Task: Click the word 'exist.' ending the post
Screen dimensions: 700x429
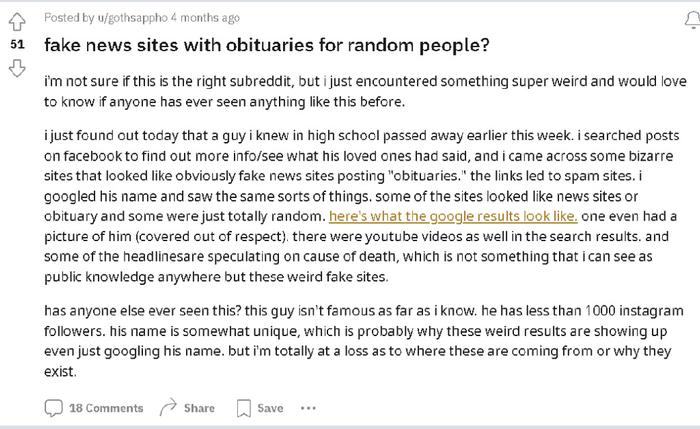Action: point(60,371)
